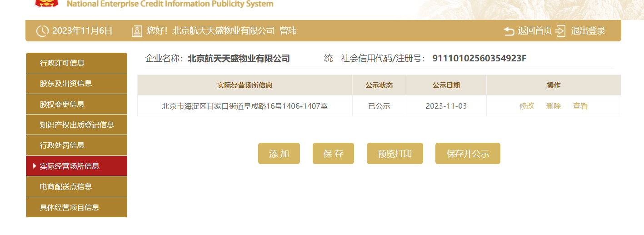Click the 公示状态 column header
Screen dimensions: 644x235
click(x=379, y=85)
